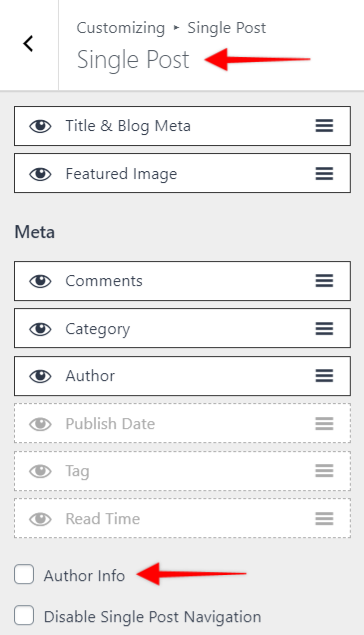Enable the Tag meta item
This screenshot has height=635, width=364.
(x=40, y=471)
